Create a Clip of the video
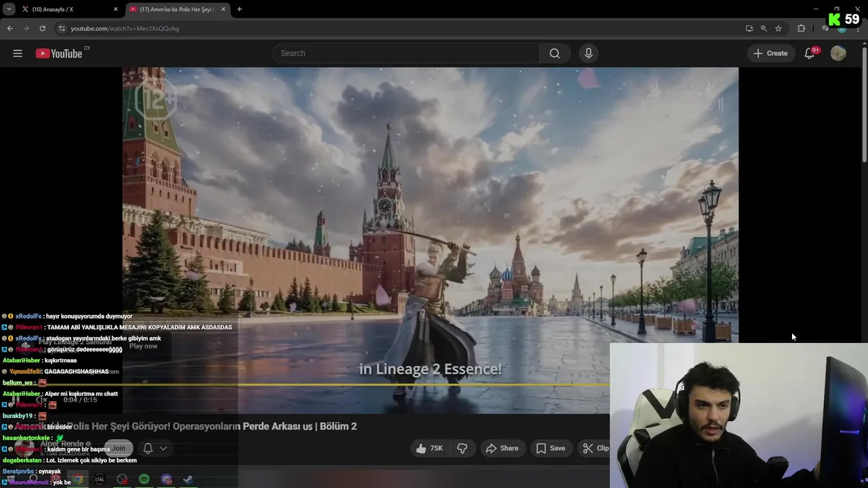The height and width of the screenshot is (488, 868). point(595,448)
